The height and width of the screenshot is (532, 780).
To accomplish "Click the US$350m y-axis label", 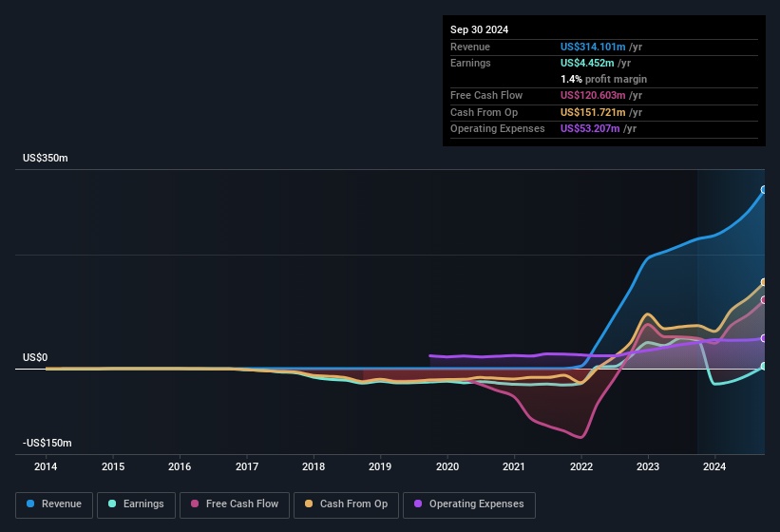I will coord(46,158).
